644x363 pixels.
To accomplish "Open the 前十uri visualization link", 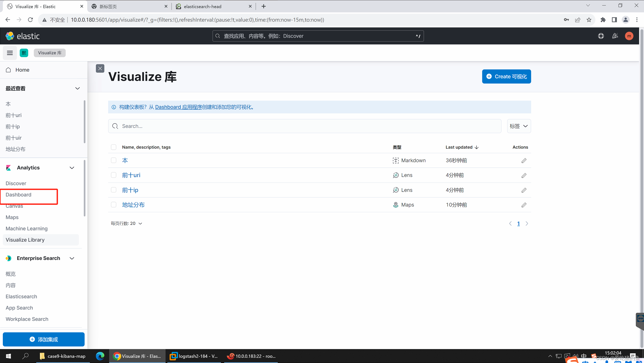I will click(131, 175).
